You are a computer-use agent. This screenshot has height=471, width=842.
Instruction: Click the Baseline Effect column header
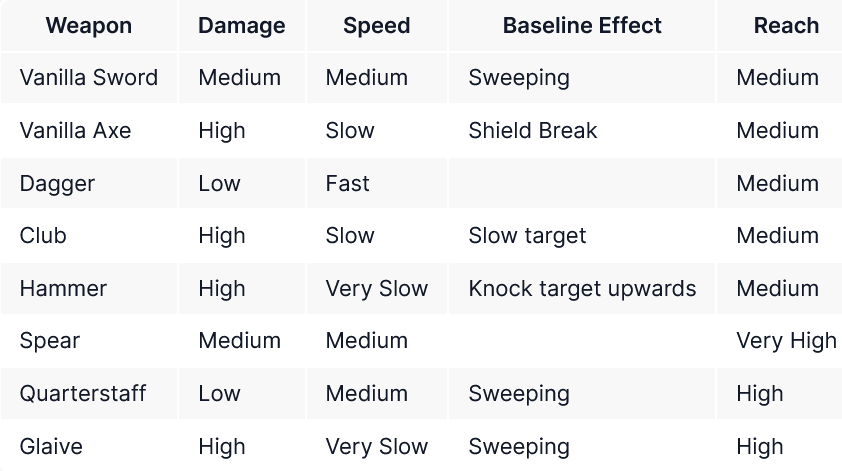point(582,26)
